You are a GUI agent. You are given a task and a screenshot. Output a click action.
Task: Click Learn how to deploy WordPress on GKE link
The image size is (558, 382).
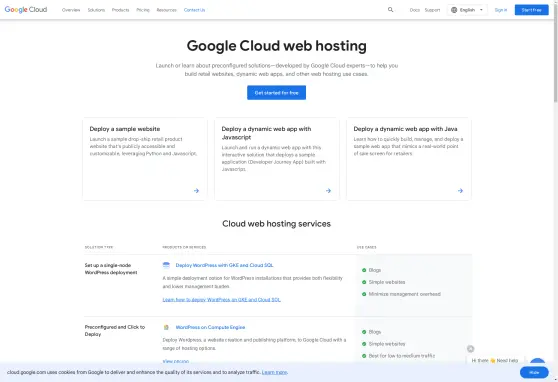coord(221,300)
